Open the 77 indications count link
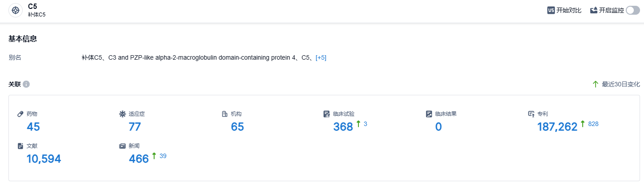 135,127
